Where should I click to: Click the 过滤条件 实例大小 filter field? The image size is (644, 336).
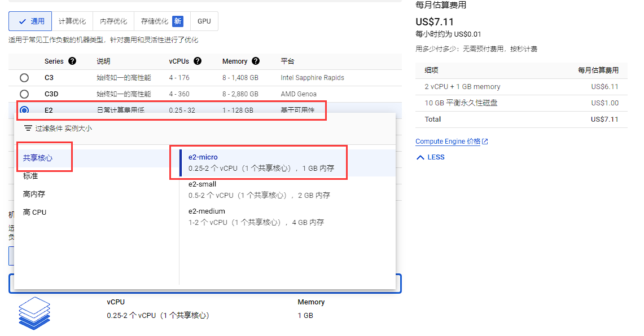pyautogui.click(x=204, y=129)
